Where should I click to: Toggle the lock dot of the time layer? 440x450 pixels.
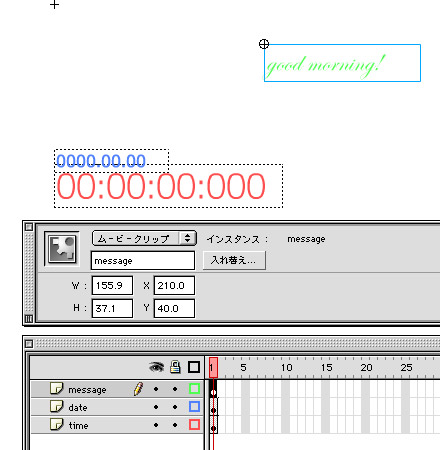point(175,425)
